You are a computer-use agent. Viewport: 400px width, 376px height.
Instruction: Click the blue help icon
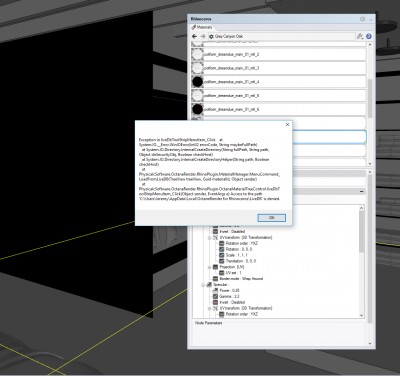(x=369, y=36)
